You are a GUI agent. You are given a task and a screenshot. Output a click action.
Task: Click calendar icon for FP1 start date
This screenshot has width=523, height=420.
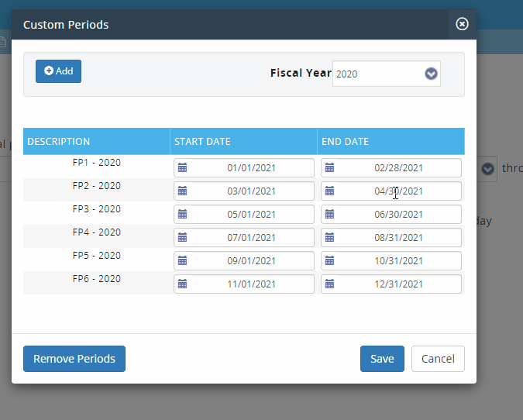pos(181,168)
